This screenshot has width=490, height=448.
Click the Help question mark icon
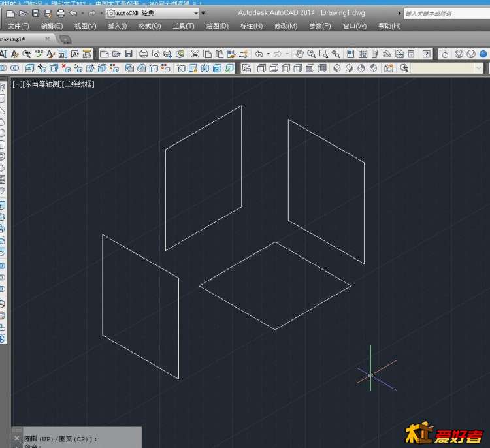427,54
